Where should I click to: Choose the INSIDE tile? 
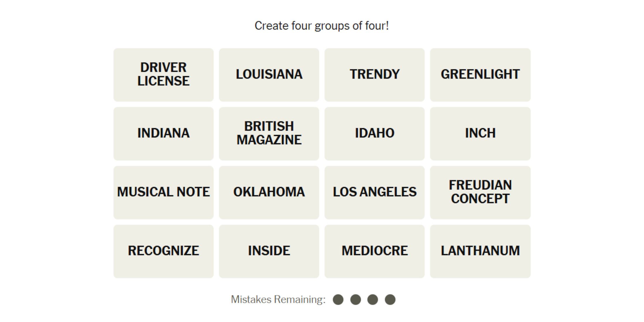pos(269,251)
